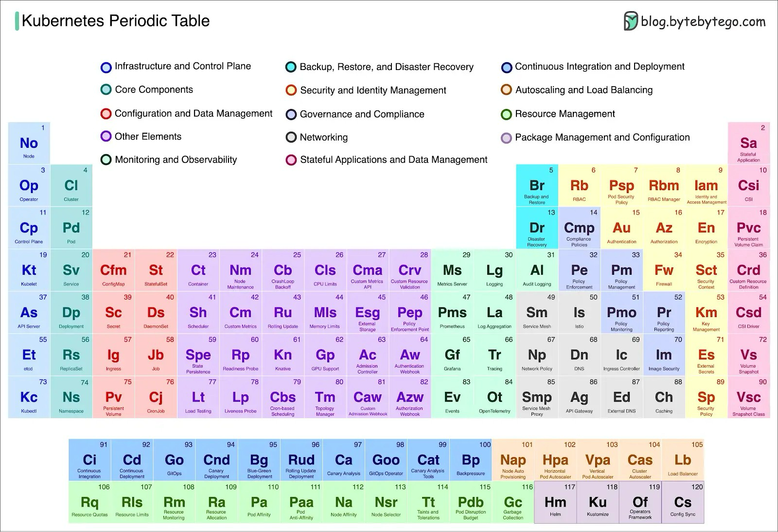Click the Cl (Cluster) element cell
778x532 pixels.
click(71, 185)
